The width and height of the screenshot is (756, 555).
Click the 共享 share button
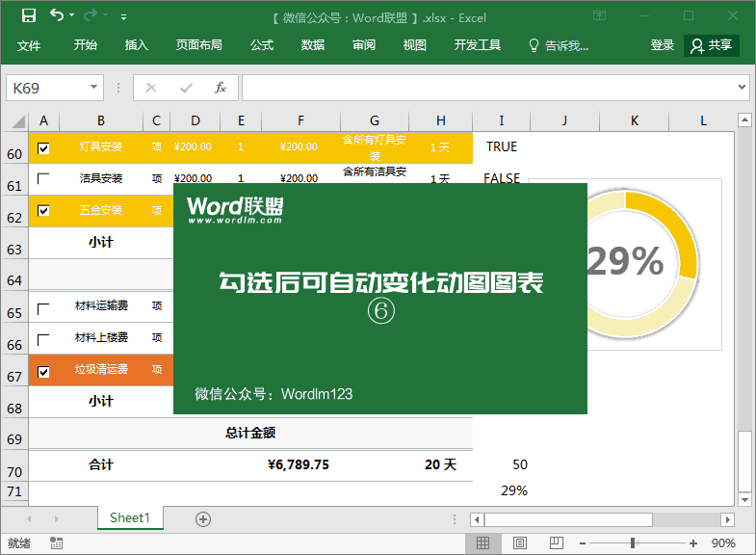tap(712, 45)
